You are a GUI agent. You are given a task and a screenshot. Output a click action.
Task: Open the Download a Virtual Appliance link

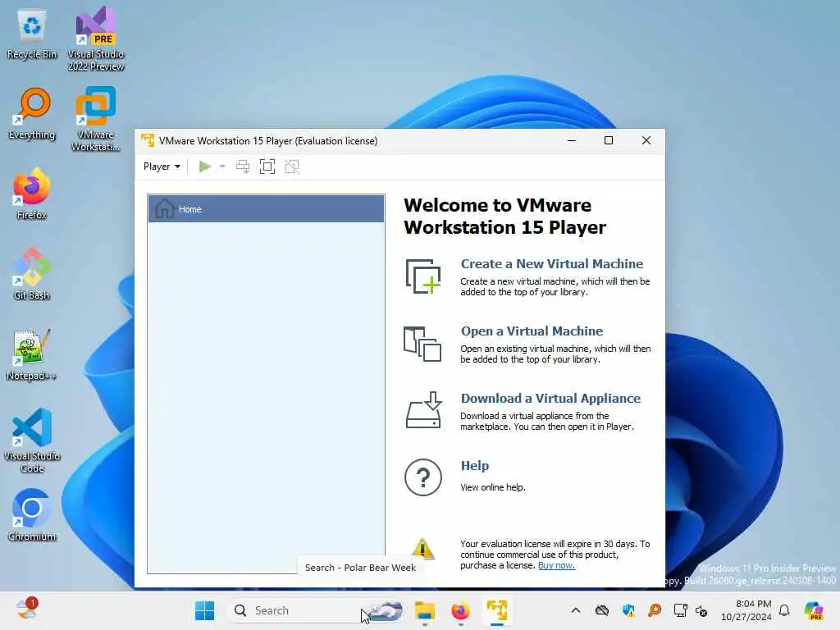pos(550,398)
